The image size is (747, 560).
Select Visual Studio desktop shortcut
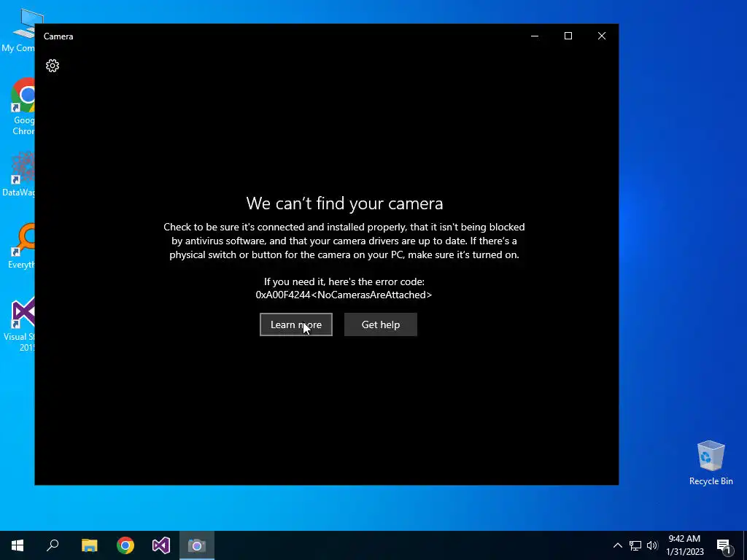tap(20, 324)
